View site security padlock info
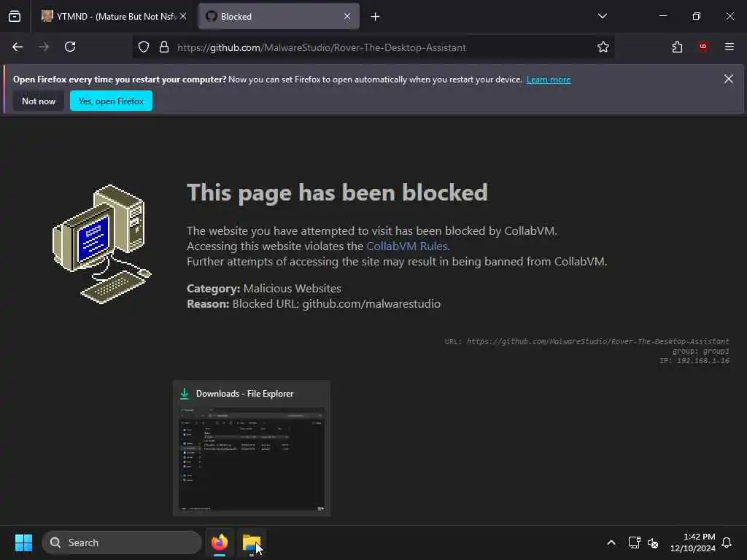This screenshot has width=747, height=560. point(164,47)
